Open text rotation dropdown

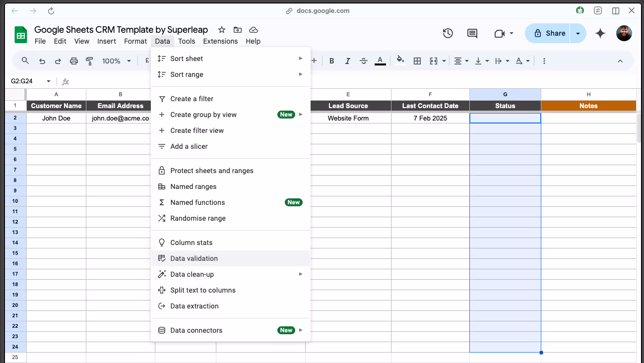522,61
